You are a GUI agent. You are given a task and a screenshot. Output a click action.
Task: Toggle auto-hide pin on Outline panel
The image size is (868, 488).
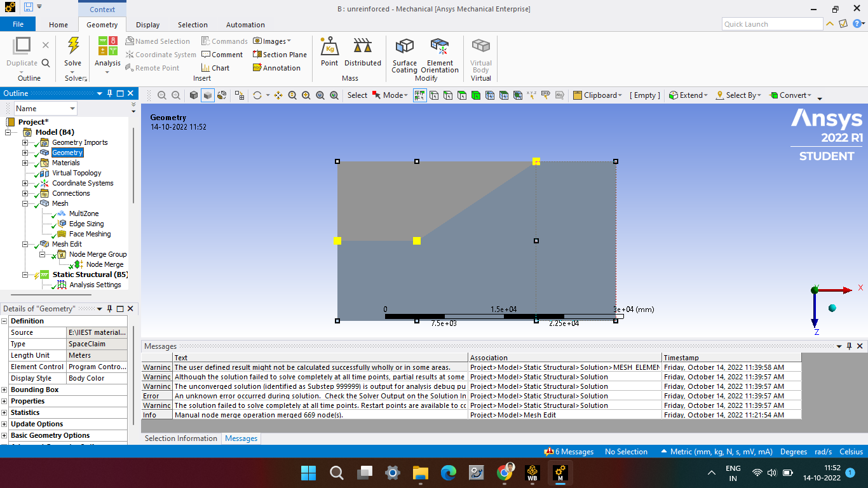point(109,93)
